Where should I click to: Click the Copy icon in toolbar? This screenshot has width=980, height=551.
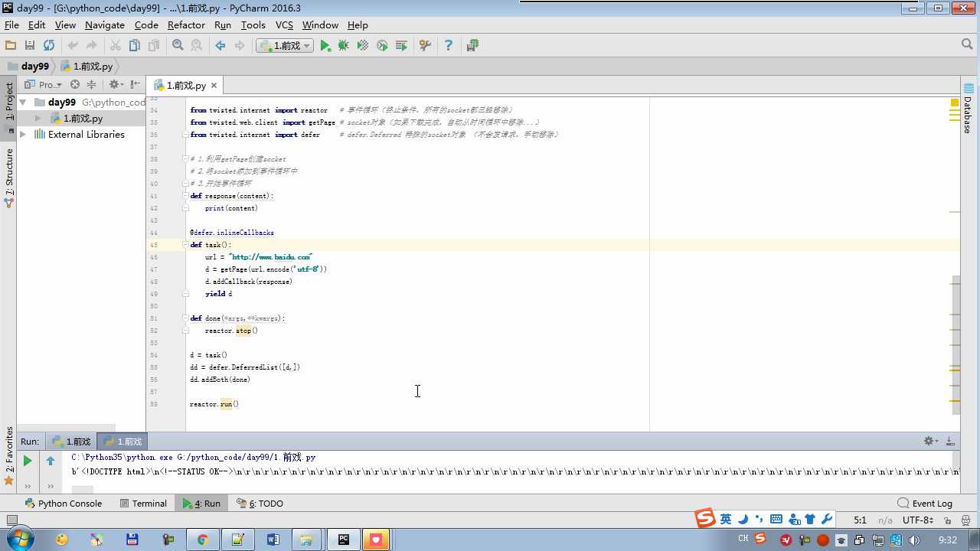[x=135, y=46]
